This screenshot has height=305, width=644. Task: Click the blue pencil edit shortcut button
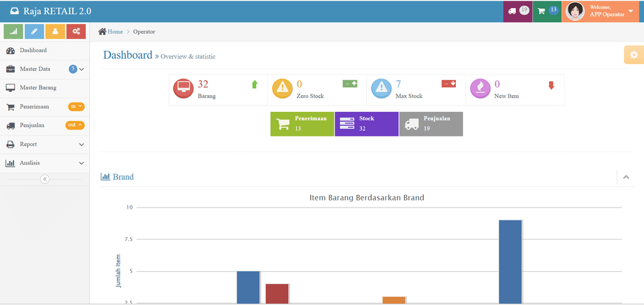(34, 31)
